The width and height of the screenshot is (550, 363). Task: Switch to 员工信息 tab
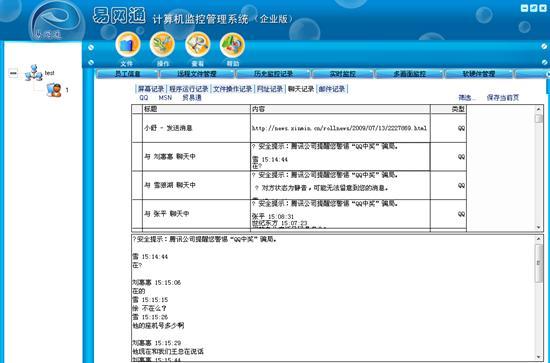point(127,74)
